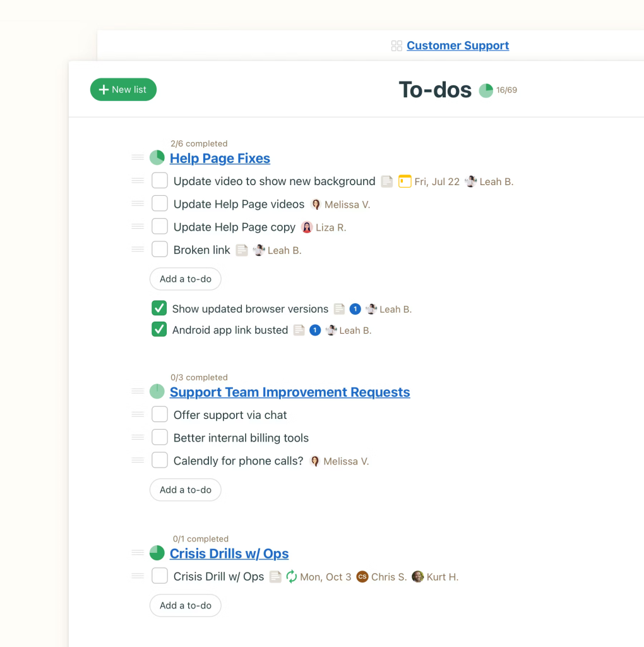Check off Update Help Page copy
The image size is (644, 647).
pos(160,227)
